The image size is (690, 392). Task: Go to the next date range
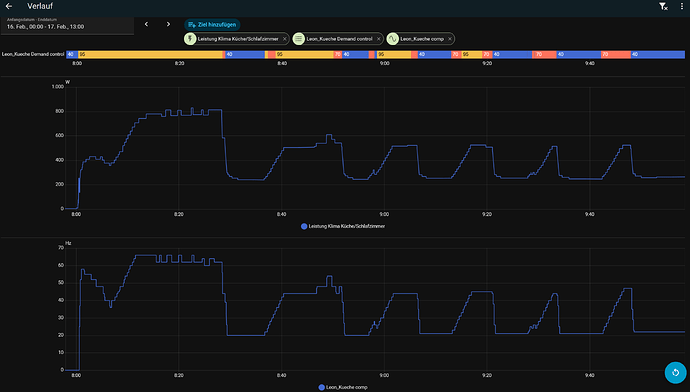click(168, 24)
